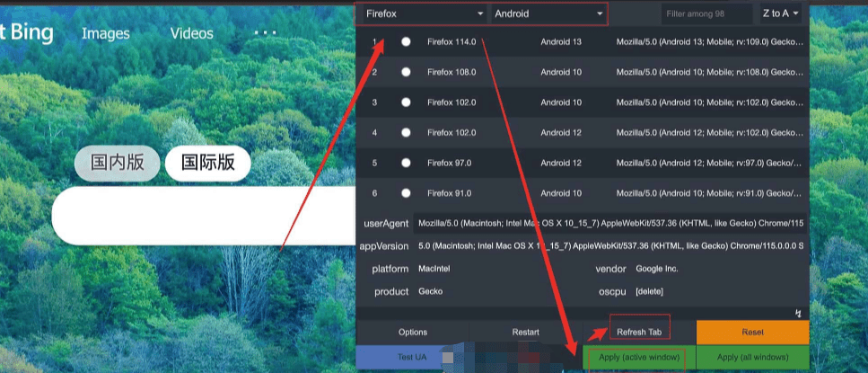Viewport: 868px width, 373px height.
Task: Click the orange Reset button
Action: click(x=752, y=332)
